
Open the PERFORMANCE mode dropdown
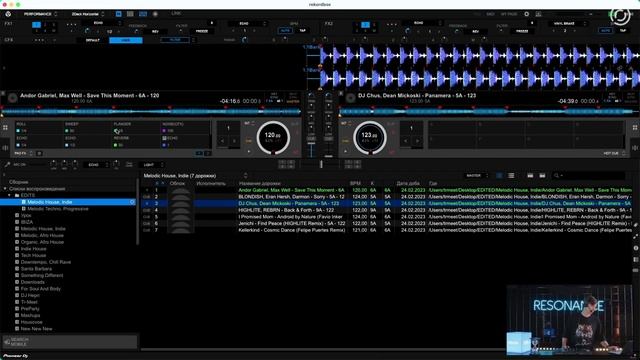click(40, 14)
